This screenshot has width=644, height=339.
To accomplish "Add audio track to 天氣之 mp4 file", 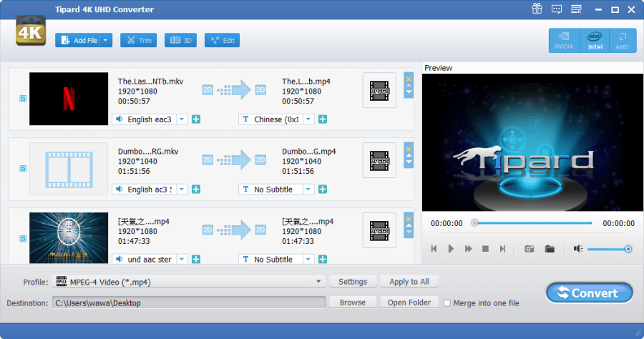I will pos(196,259).
